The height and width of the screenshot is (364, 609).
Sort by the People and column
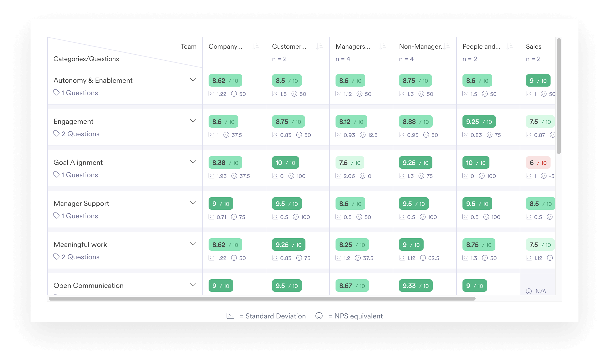click(510, 46)
